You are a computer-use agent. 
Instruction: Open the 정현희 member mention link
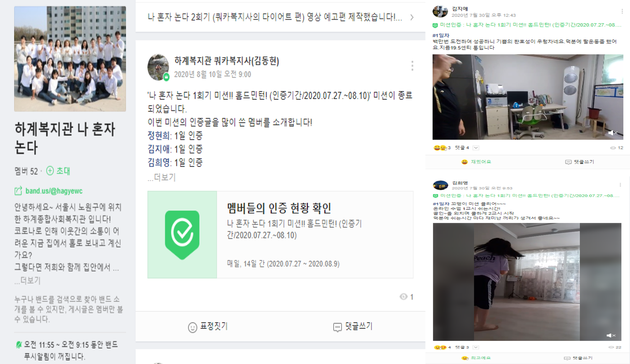tap(158, 136)
